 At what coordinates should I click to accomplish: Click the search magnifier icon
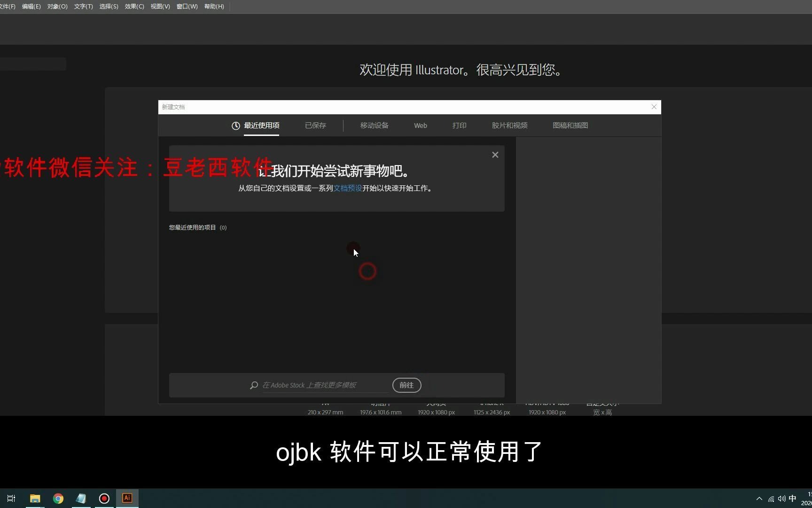pyautogui.click(x=254, y=385)
